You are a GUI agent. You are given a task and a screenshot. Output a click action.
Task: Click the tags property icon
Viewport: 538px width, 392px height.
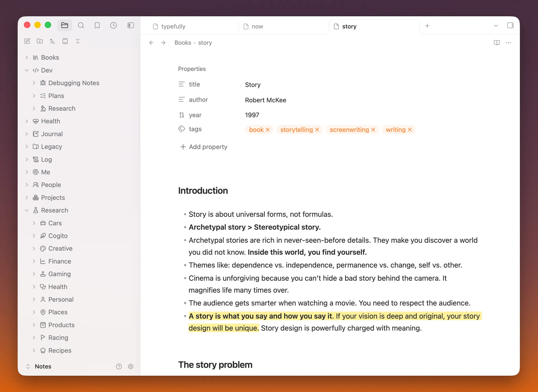click(182, 129)
